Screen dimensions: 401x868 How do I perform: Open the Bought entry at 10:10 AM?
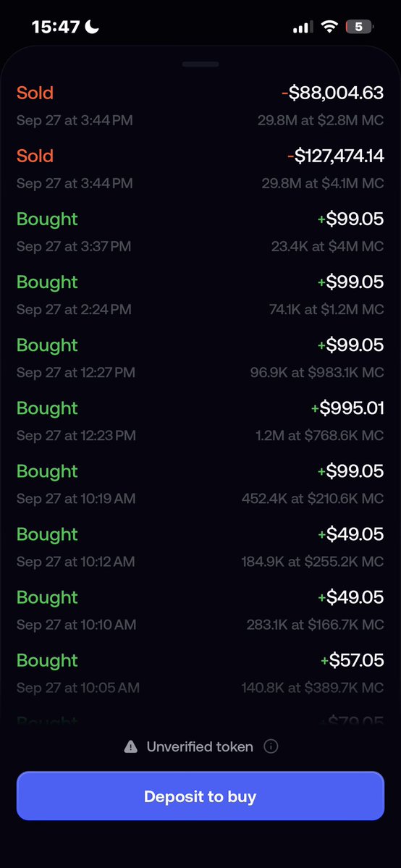coord(200,610)
